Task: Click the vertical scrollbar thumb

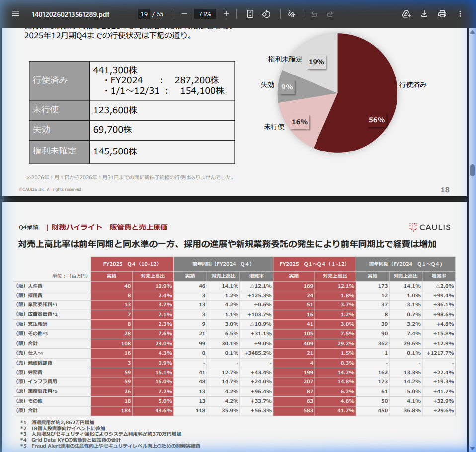Action: (x=472, y=170)
